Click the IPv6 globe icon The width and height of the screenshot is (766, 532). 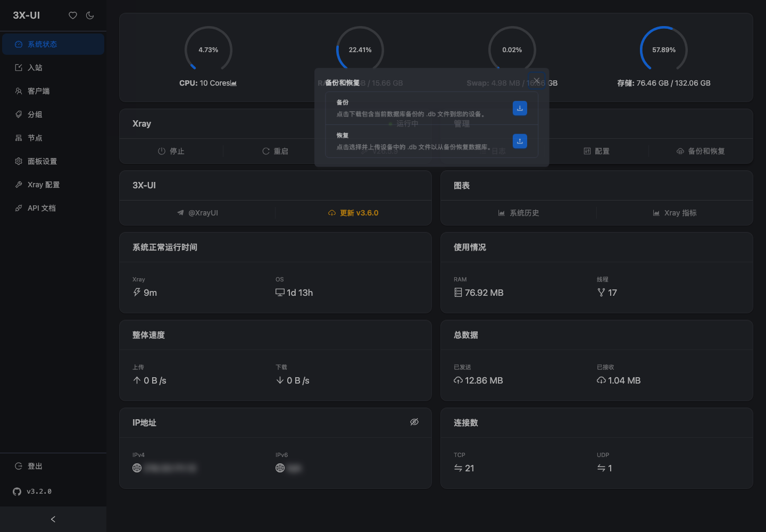point(280,468)
